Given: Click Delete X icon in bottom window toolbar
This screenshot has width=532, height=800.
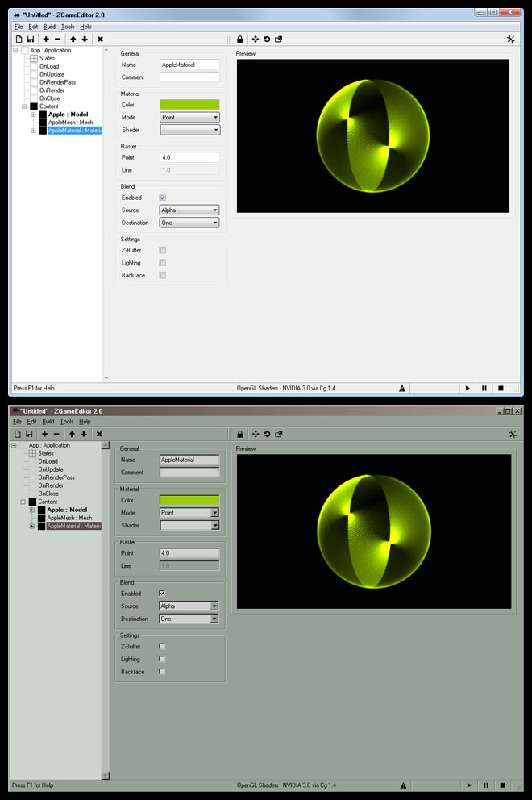Looking at the screenshot, I should point(99,434).
